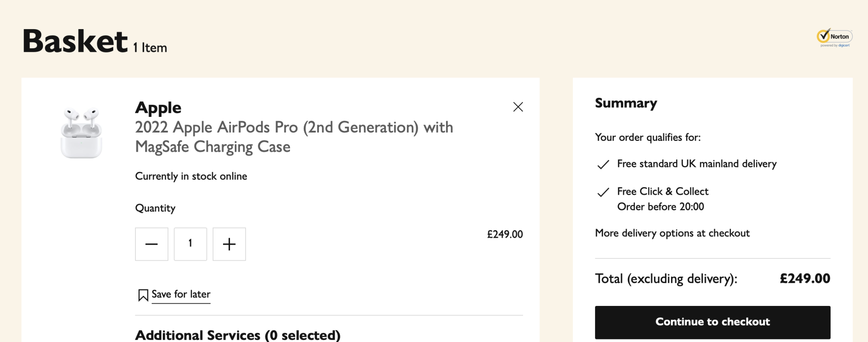Click the Order before 20:00 text
Viewport: 868px width, 342px height.
pos(661,207)
